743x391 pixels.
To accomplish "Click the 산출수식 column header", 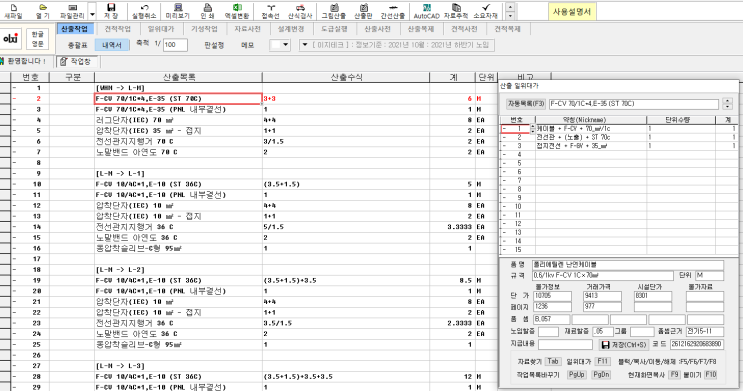I will point(346,77).
